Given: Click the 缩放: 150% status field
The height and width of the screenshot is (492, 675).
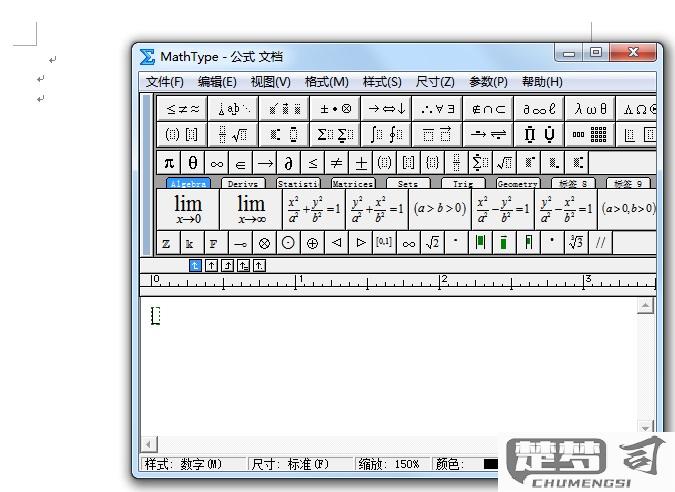Looking at the screenshot, I should pos(392,464).
